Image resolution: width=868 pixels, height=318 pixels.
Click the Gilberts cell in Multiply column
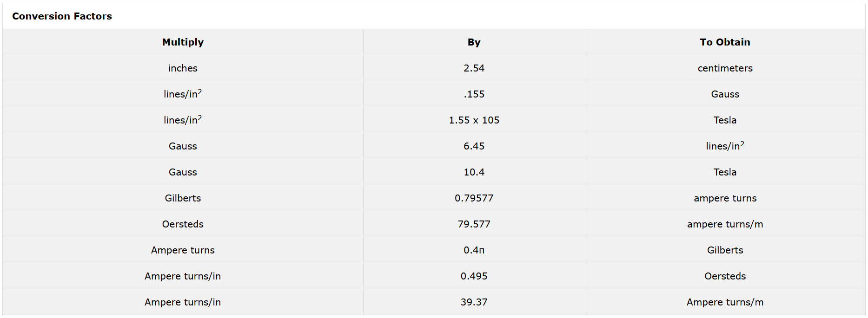(183, 198)
